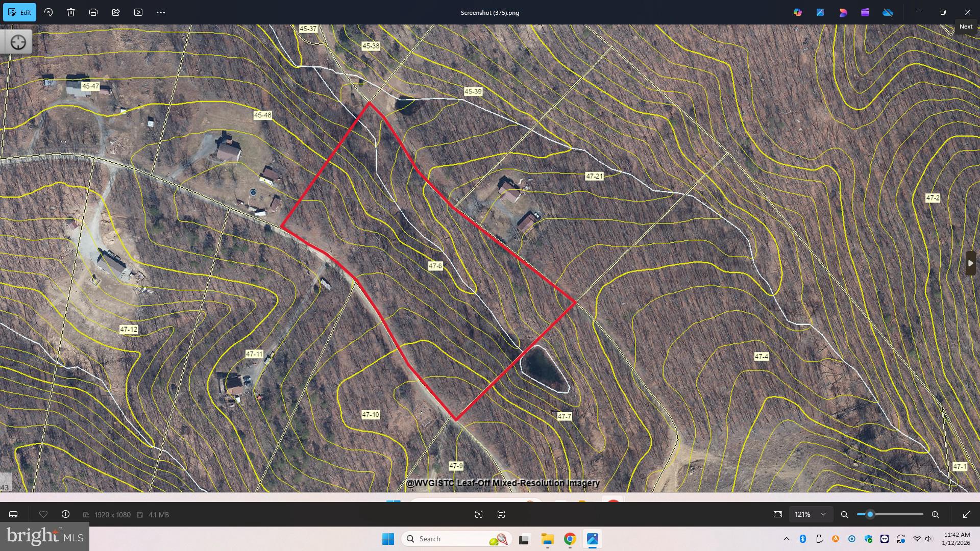Open the Windows Start menu
980x551 pixels.
tap(388, 538)
